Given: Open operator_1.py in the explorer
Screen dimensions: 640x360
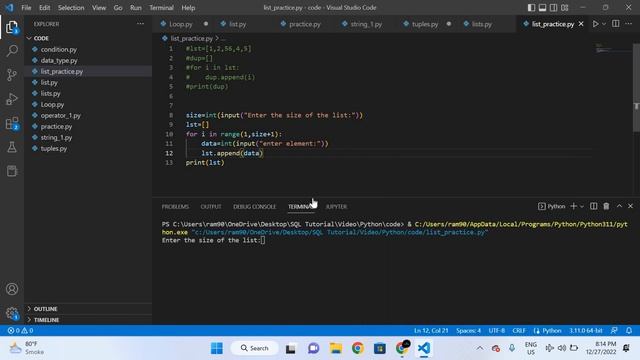Looking at the screenshot, I should pyautogui.click(x=60, y=115).
